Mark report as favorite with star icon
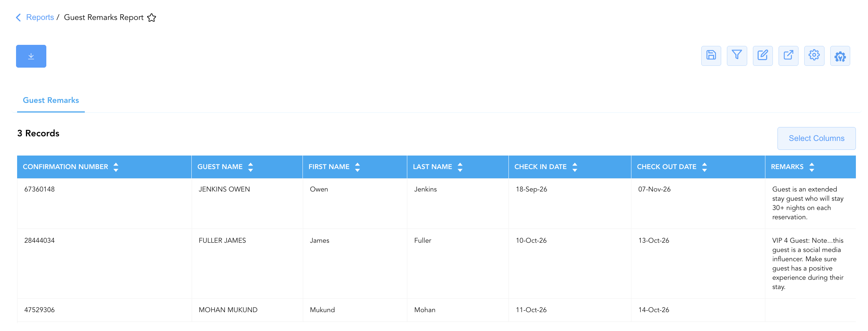Viewport: 868px width, 331px height. pyautogui.click(x=152, y=17)
